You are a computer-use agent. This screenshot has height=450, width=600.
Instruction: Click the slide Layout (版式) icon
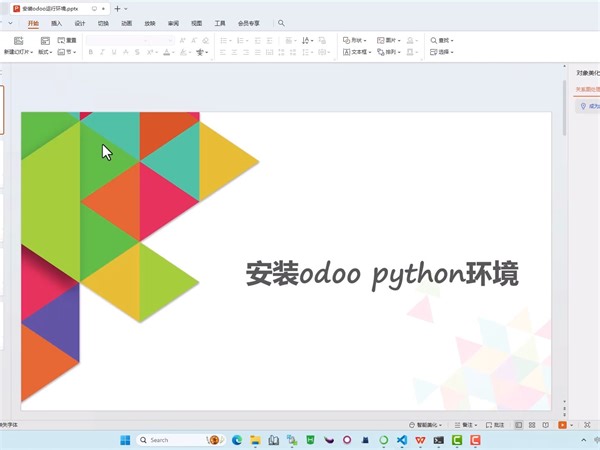click(x=45, y=41)
